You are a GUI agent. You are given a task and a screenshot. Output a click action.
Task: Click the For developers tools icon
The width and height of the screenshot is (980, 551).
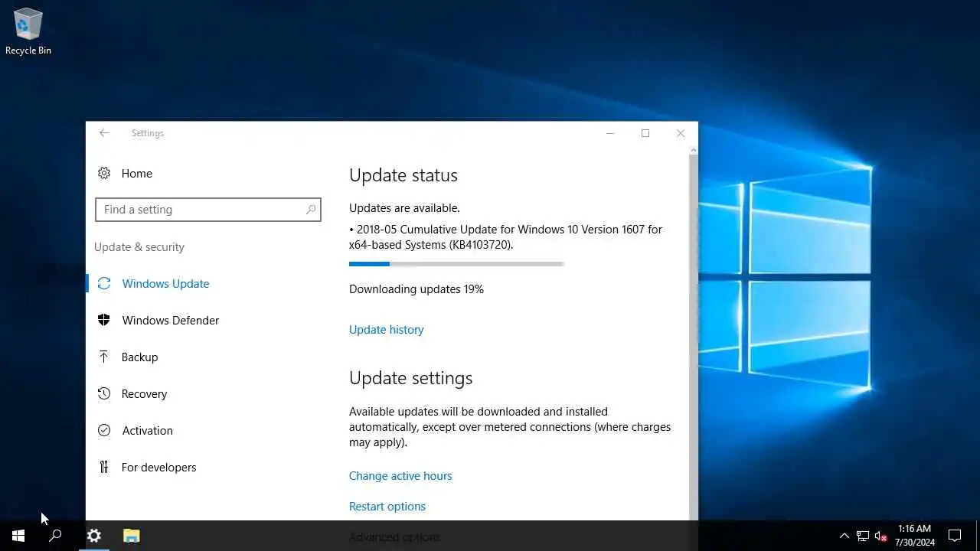click(104, 468)
